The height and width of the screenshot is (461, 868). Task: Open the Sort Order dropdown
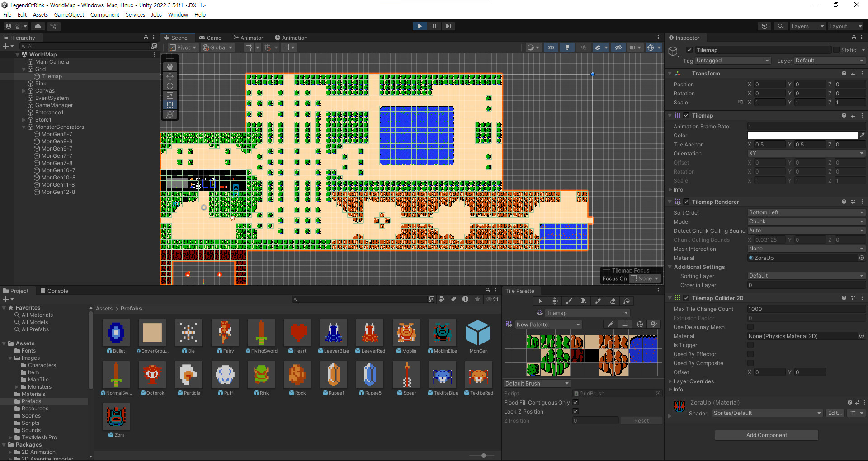[806, 212]
